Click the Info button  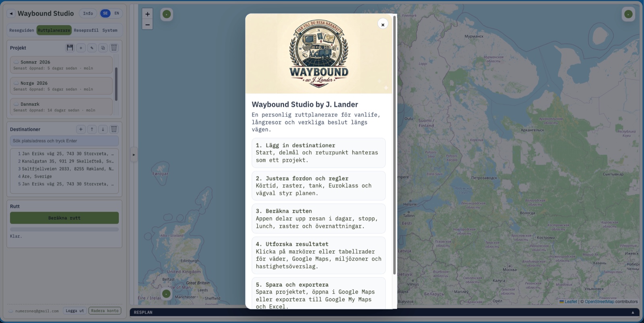tap(88, 13)
